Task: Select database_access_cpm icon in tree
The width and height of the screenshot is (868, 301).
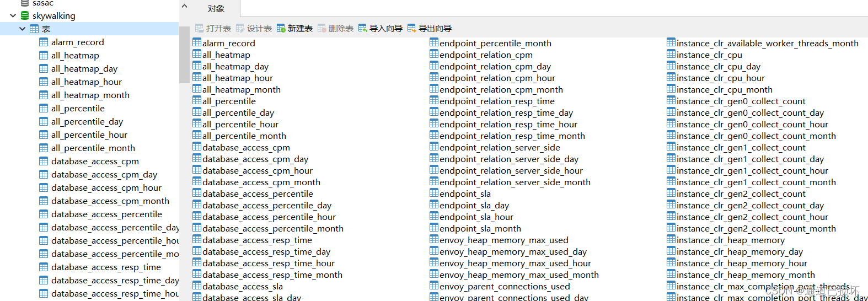Action: (44, 161)
